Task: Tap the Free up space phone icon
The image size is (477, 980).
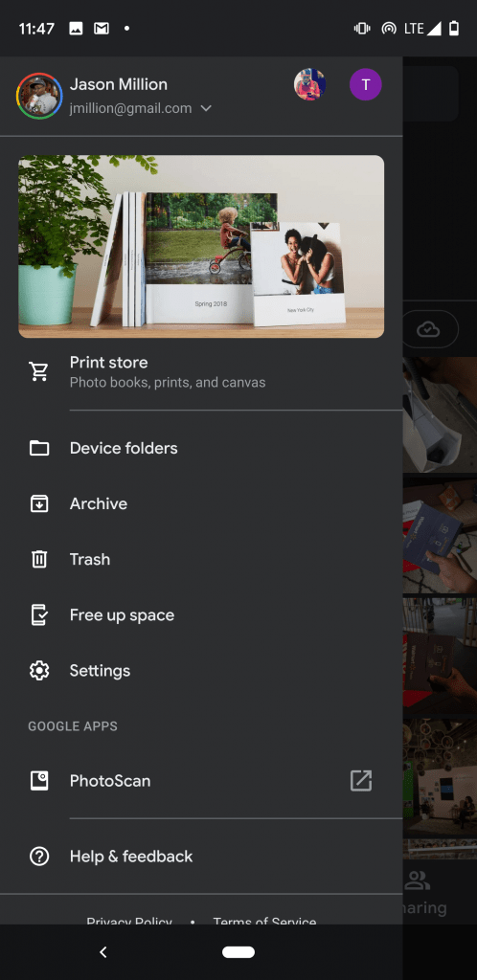Action: 38,615
